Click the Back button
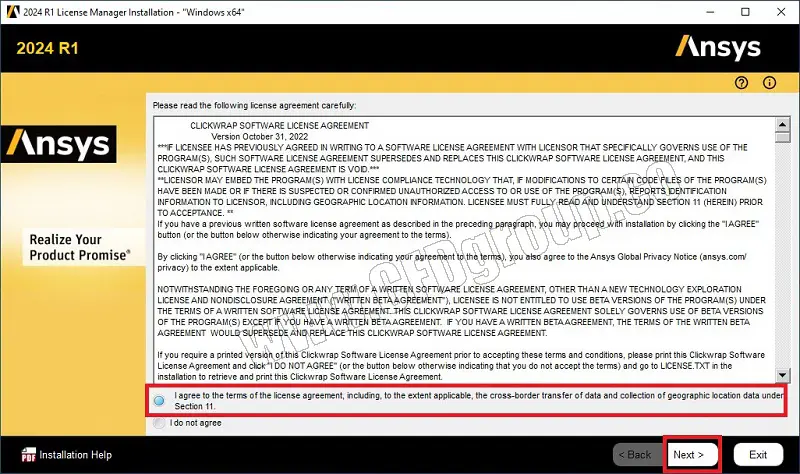 pos(637,455)
